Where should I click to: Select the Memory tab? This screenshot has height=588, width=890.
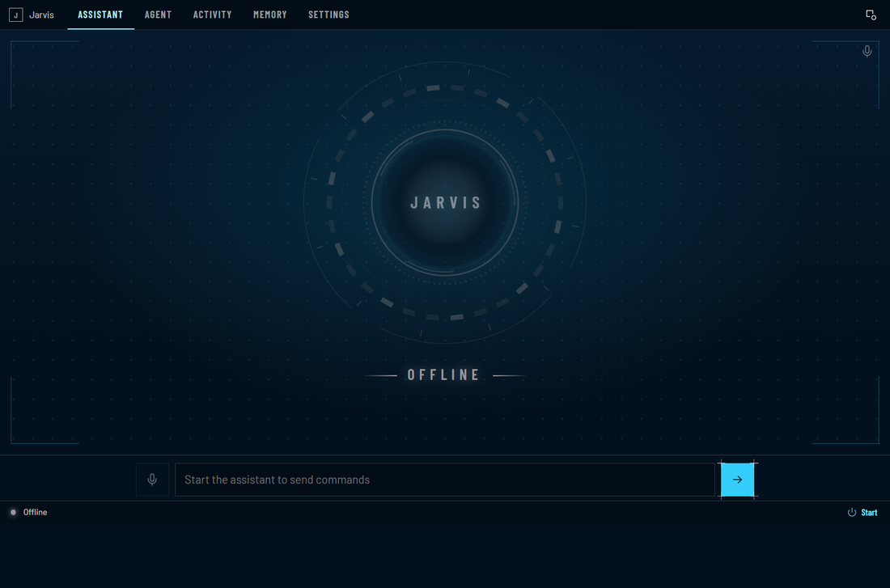270,15
